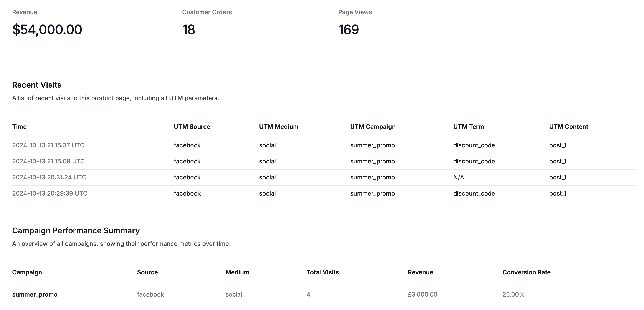Click post_1 in the 20:29:39 visit row
644x310 pixels.
click(x=558, y=193)
